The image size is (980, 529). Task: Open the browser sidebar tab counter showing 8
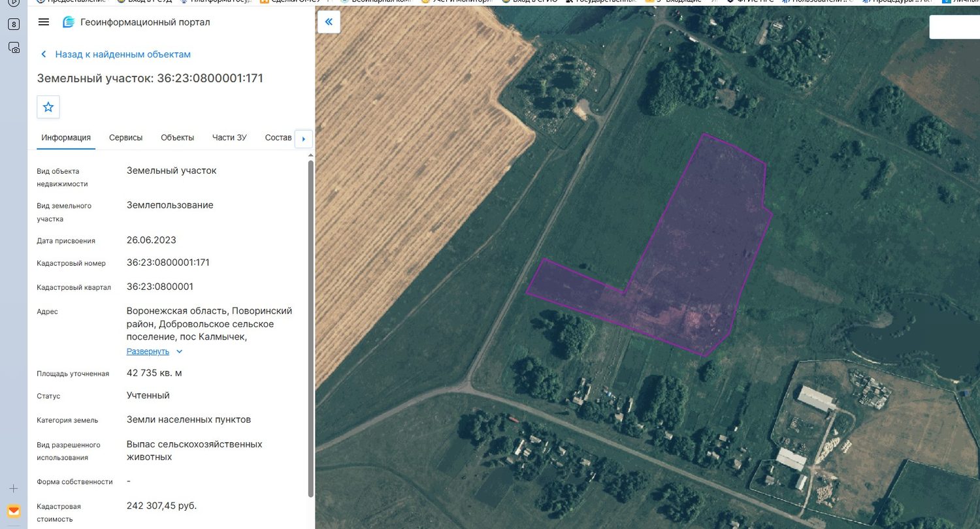(x=14, y=25)
